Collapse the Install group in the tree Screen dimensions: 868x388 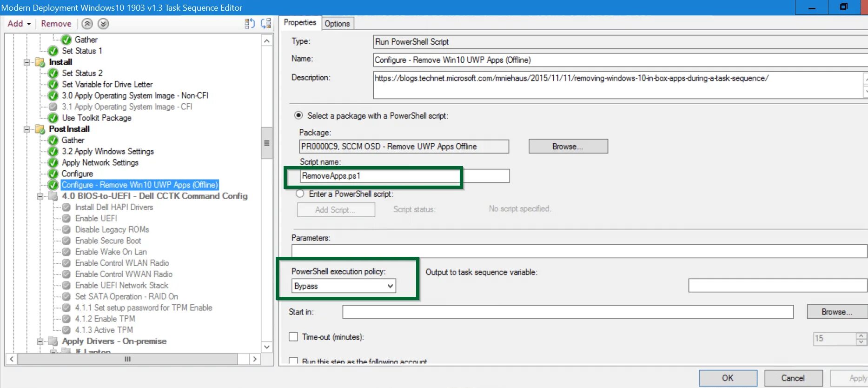click(27, 62)
